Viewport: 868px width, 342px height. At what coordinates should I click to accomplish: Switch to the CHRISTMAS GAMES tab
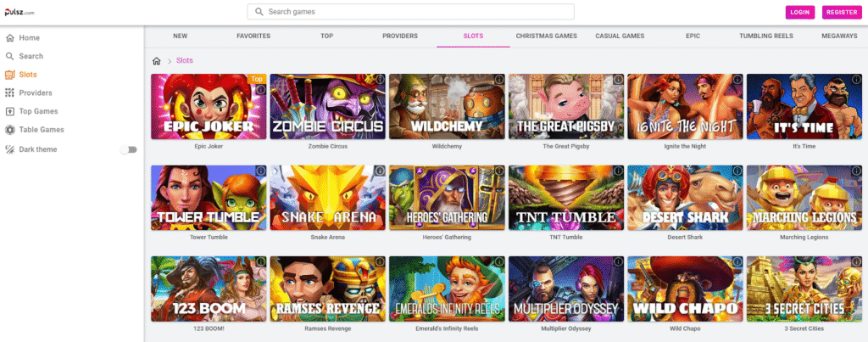click(547, 36)
